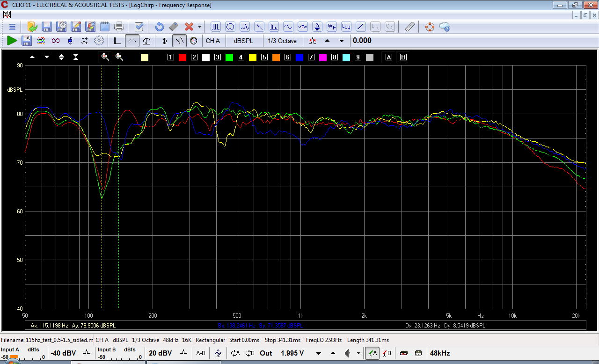
Task: Click the zoom in magnifier
Action: click(x=105, y=57)
